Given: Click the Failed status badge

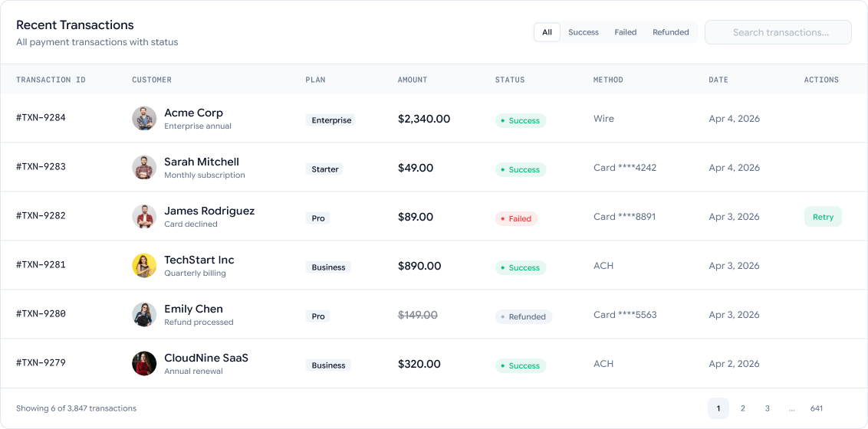Looking at the screenshot, I should (516, 219).
